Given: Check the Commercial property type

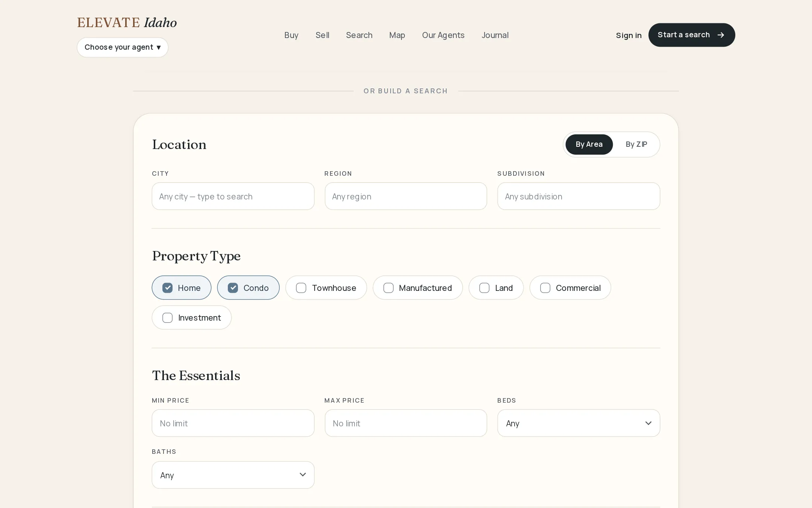Looking at the screenshot, I should (570, 288).
